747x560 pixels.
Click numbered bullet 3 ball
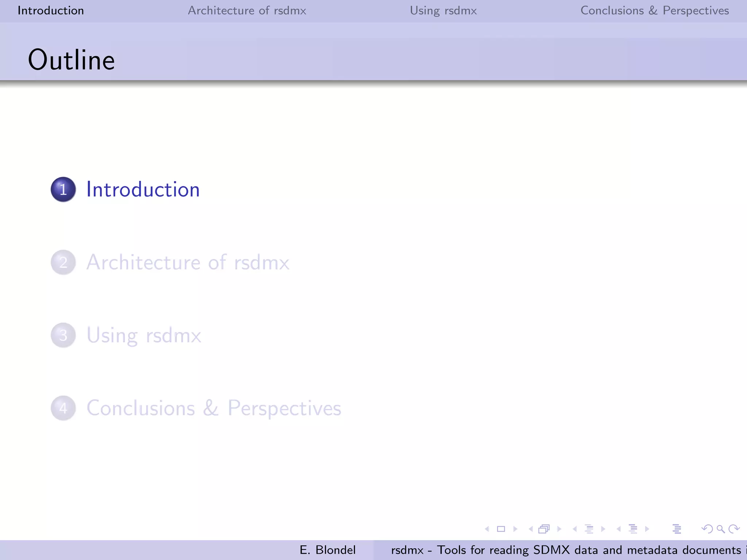coord(63,335)
